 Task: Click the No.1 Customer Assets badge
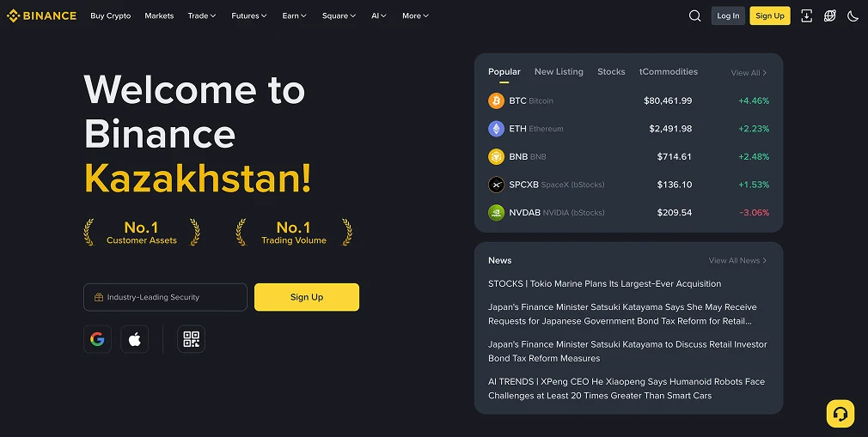[x=142, y=233]
